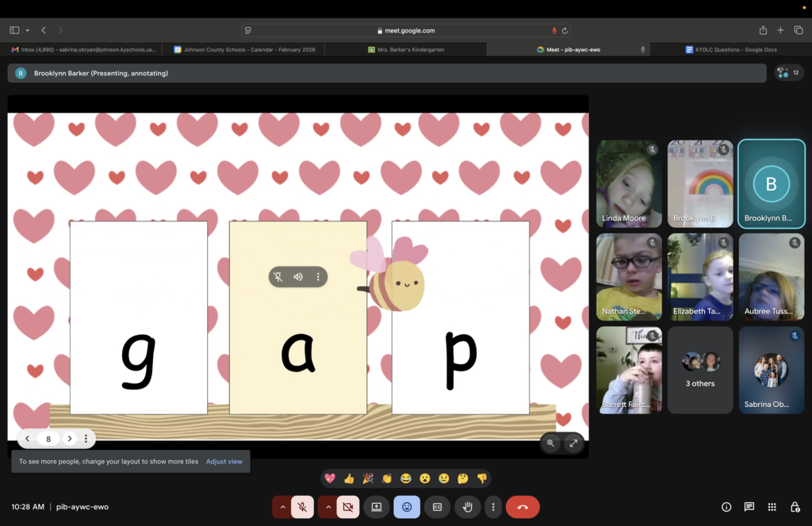The image size is (812, 526).
Task: Open more options three-dot menu in call bar
Action: [493, 507]
